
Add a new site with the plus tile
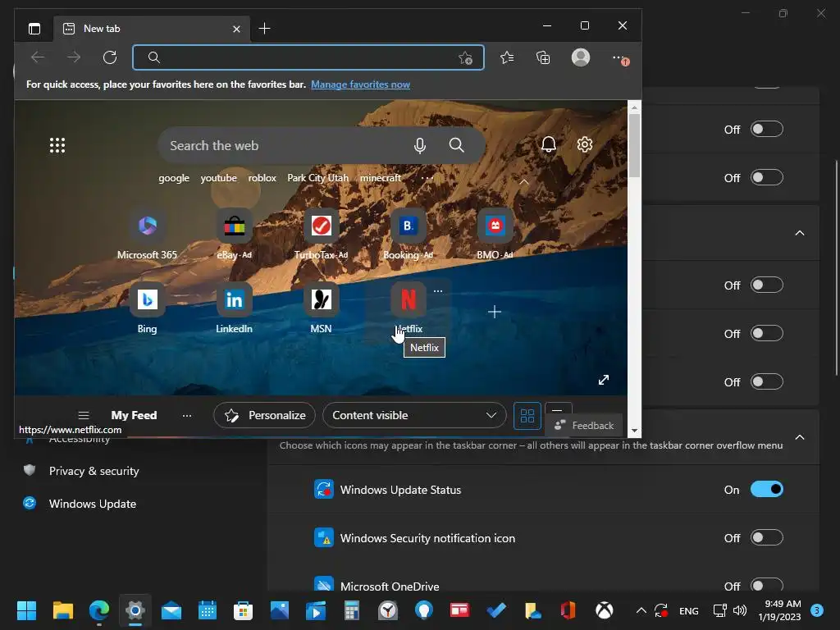point(495,312)
